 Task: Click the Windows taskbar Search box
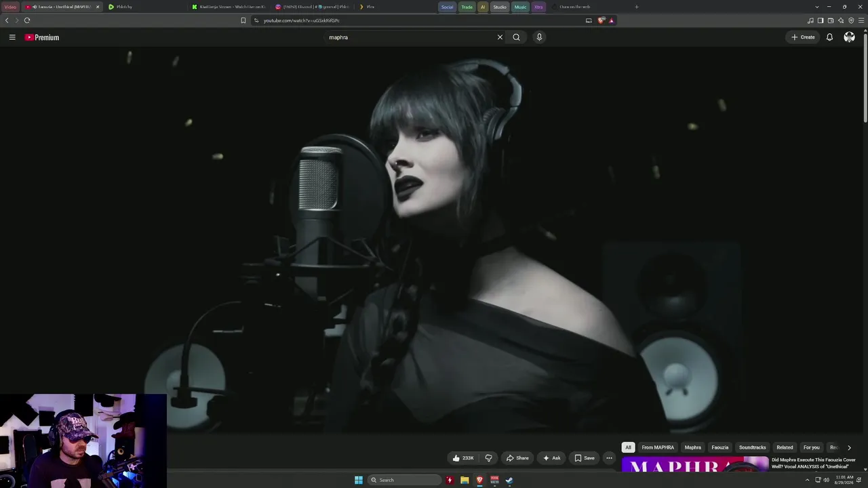click(x=404, y=480)
